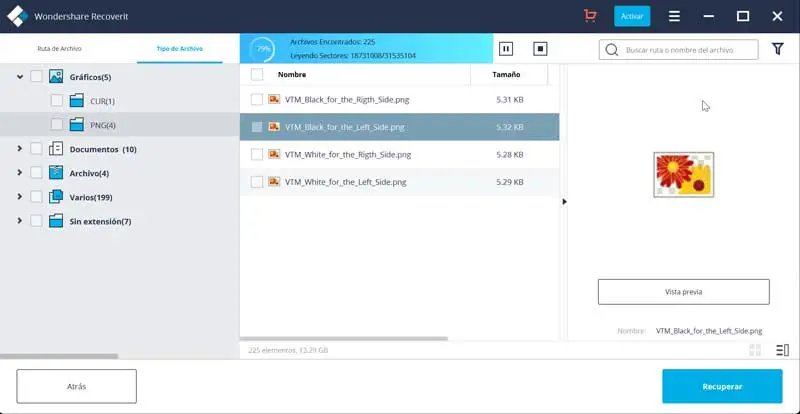This screenshot has width=800, height=414.
Task: Check the Gráficos checkbox
Action: 36,77
